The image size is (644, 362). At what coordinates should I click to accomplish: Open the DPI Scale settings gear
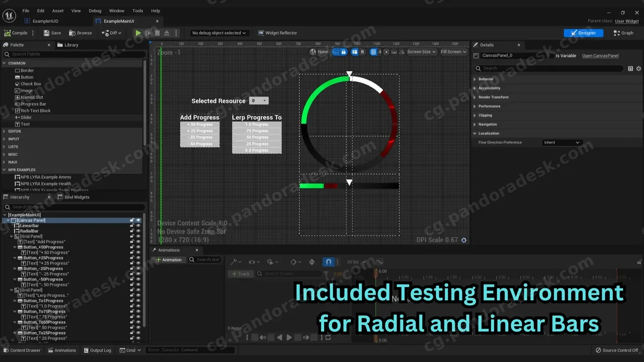(464, 240)
